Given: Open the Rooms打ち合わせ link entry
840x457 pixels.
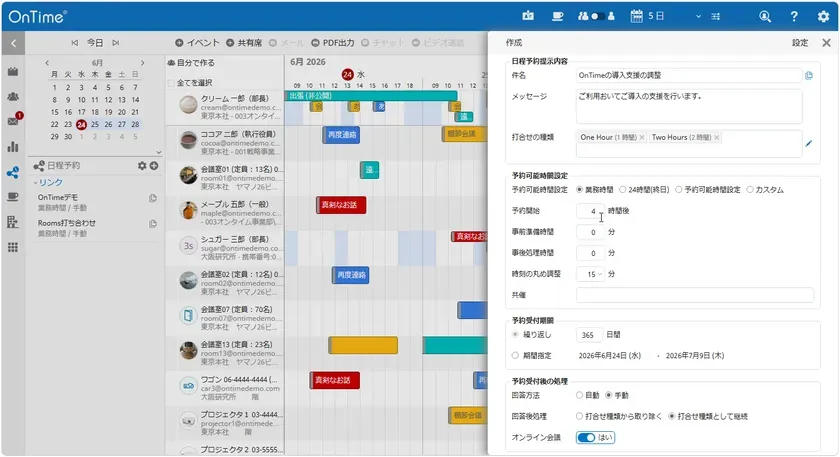Looking at the screenshot, I should [x=66, y=223].
